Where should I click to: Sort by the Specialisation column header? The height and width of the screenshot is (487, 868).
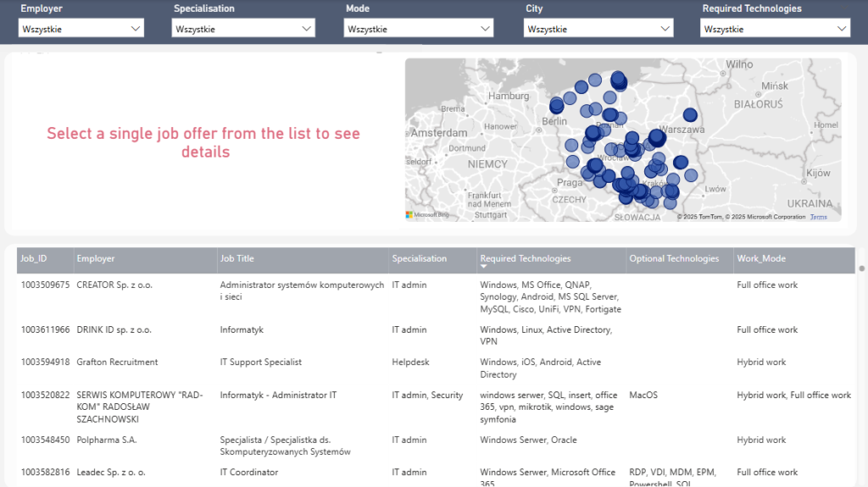419,258
